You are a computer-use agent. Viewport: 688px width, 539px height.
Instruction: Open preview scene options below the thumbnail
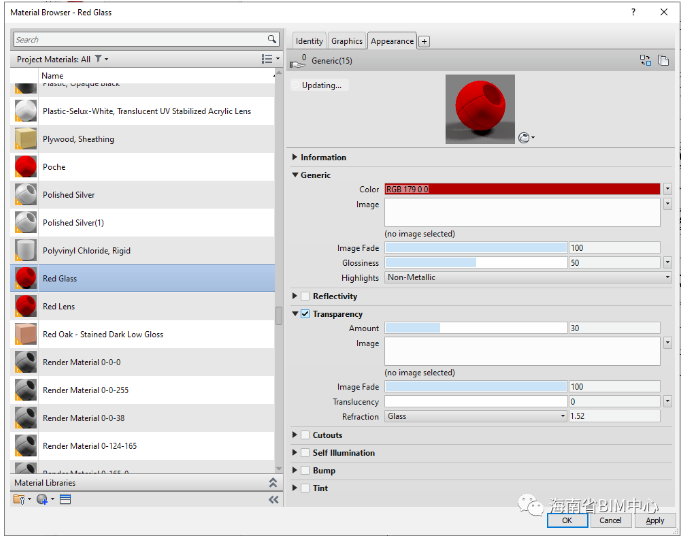pyautogui.click(x=527, y=138)
